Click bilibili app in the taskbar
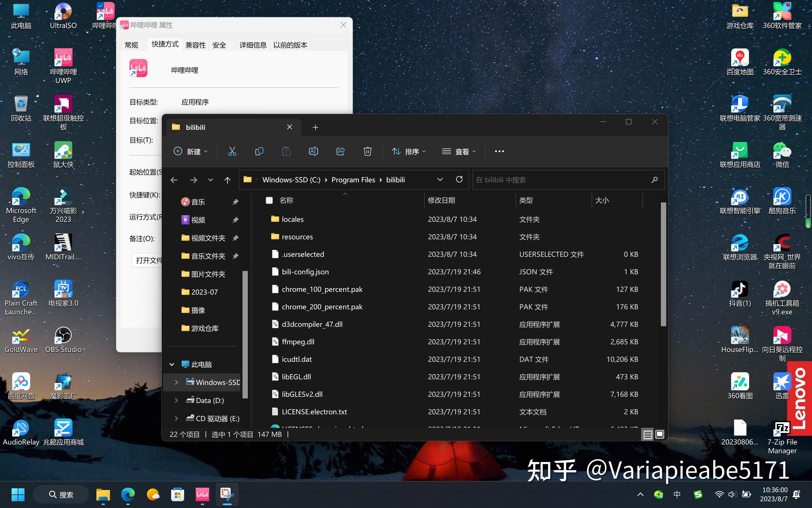Screen dimensions: 812x508 pyautogui.click(x=202, y=494)
